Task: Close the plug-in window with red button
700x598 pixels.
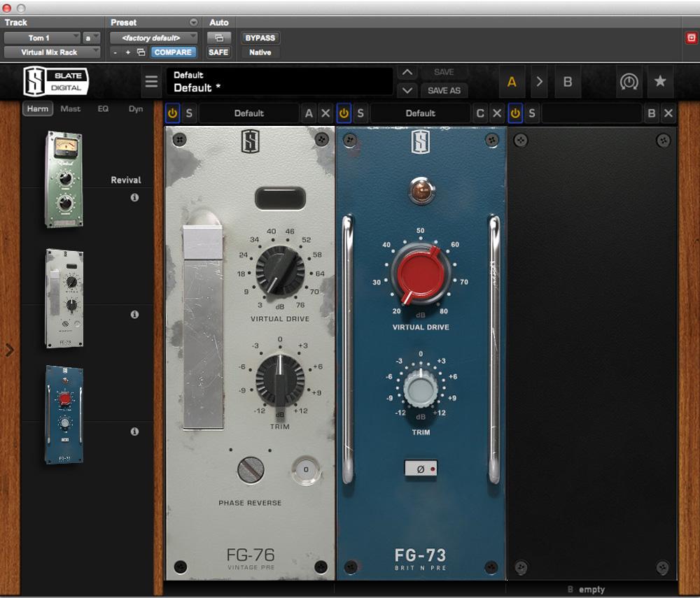Action: tap(7, 8)
